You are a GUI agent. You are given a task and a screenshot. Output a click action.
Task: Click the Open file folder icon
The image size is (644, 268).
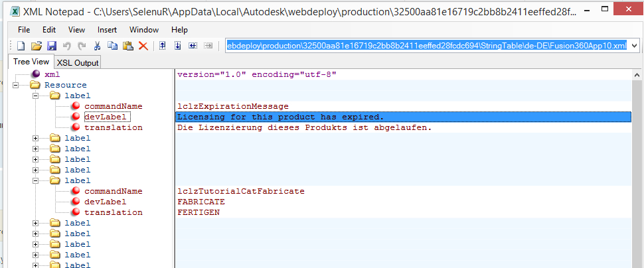click(x=36, y=45)
